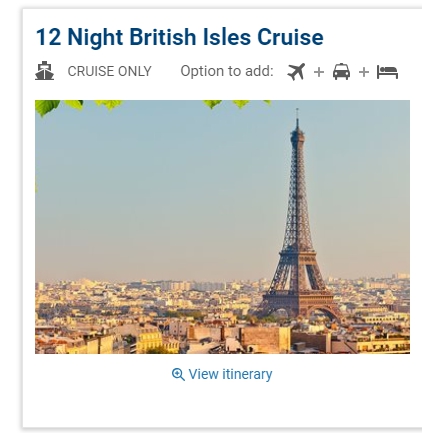Image resolution: width=422 pixels, height=433 pixels.
Task: Open the View itinerary link
Action: 222,374
